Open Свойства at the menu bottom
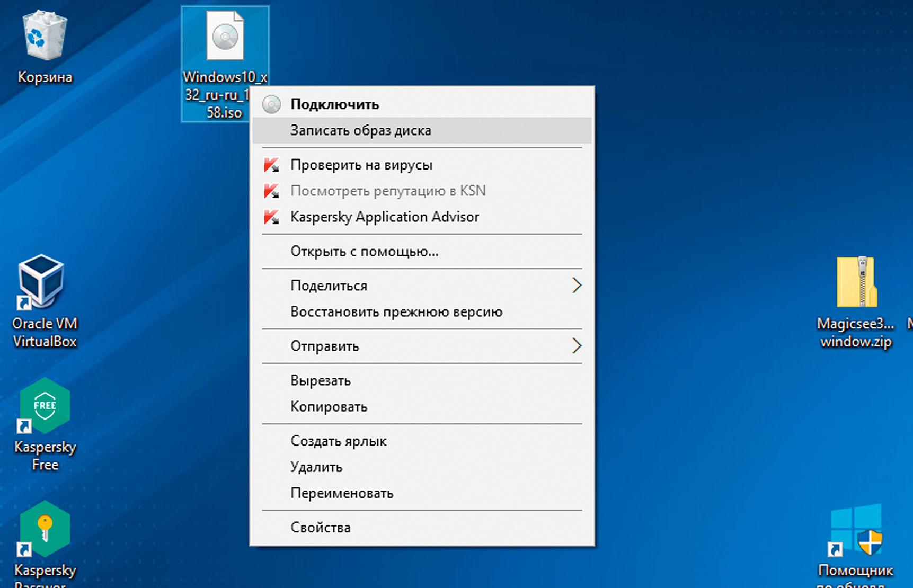The image size is (913, 588). coord(320,528)
